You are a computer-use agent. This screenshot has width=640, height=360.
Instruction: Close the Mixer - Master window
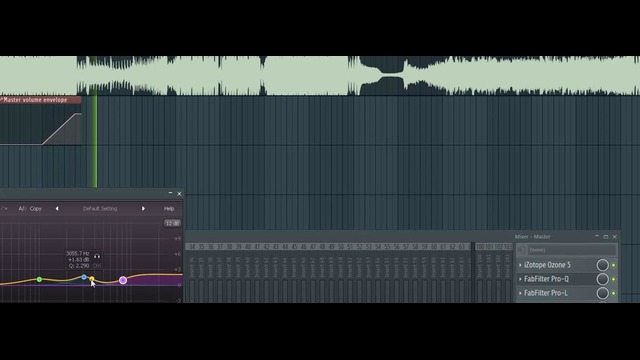click(615, 237)
